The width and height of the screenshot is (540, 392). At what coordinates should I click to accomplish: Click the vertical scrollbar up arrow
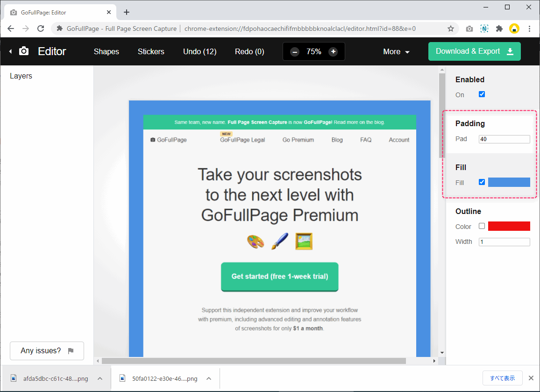442,70
